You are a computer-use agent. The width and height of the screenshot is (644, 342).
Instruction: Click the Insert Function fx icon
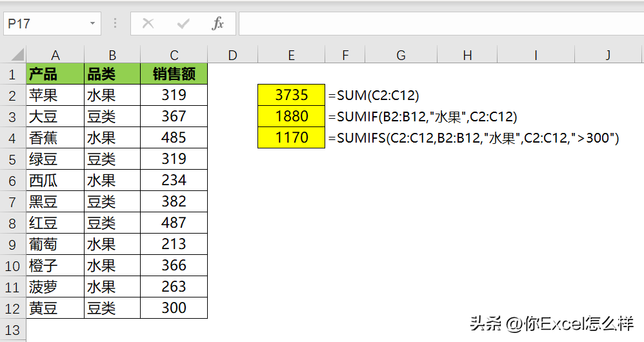click(x=217, y=24)
